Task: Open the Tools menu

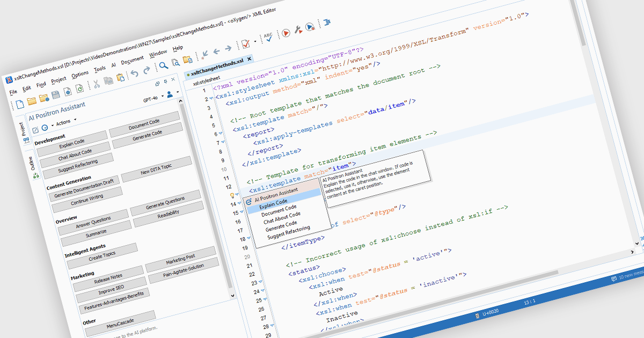Action: (100, 69)
